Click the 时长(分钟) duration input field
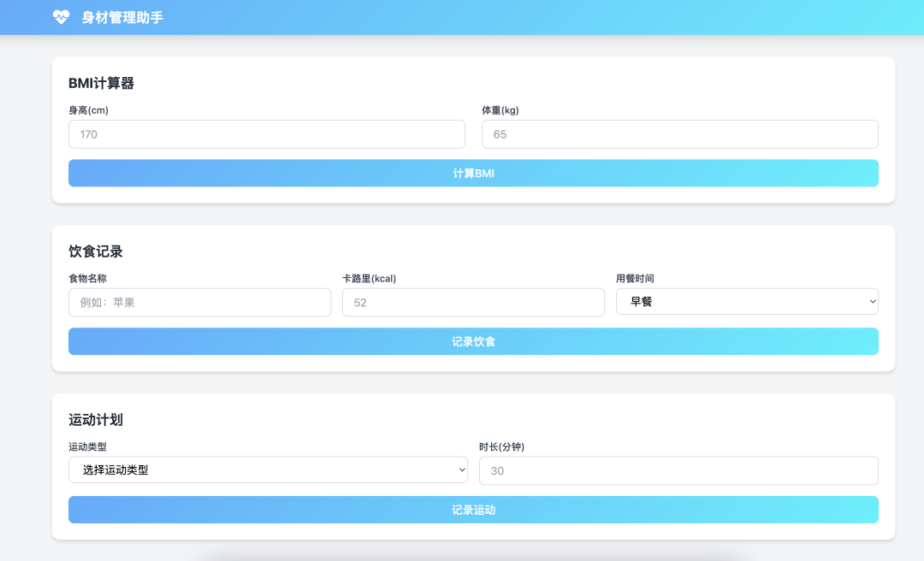Viewport: 924px width, 561px height. click(678, 470)
